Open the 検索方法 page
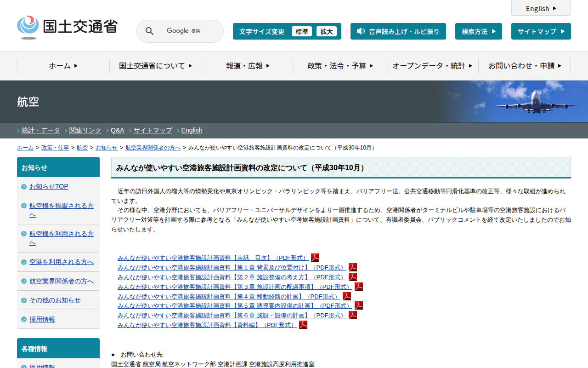 [479, 31]
